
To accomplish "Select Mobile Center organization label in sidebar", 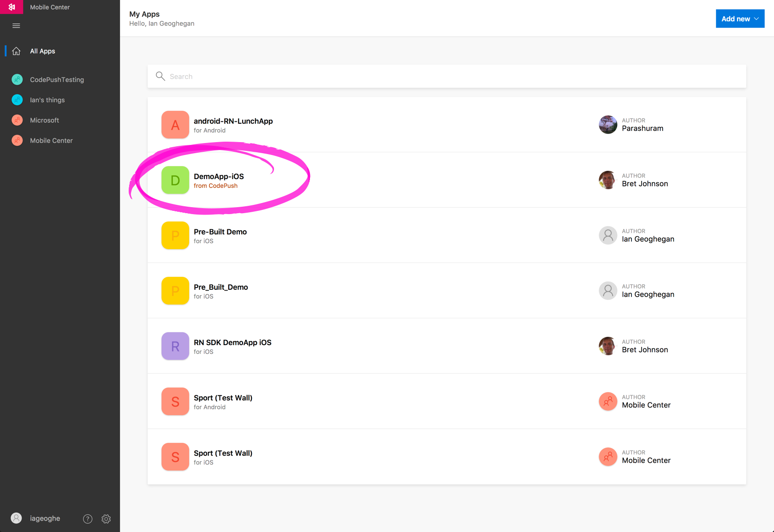I will point(51,141).
